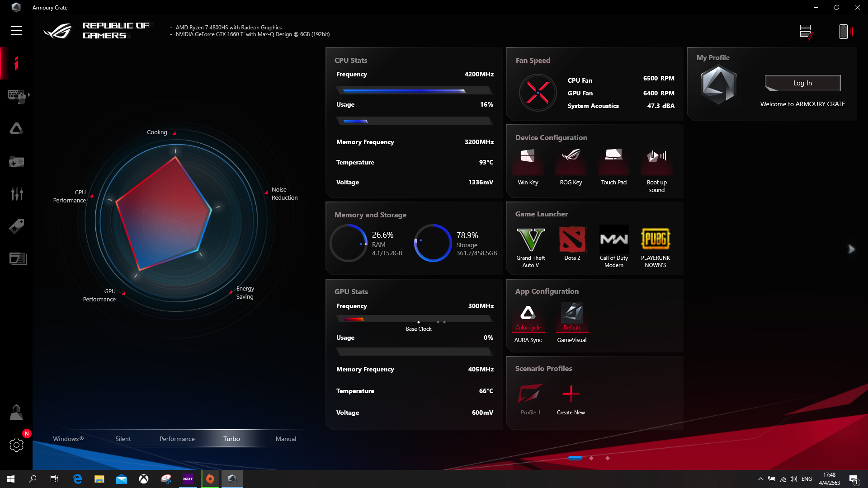Open the Device keyboard icon in sidebar
The image size is (868, 488).
click(17, 96)
